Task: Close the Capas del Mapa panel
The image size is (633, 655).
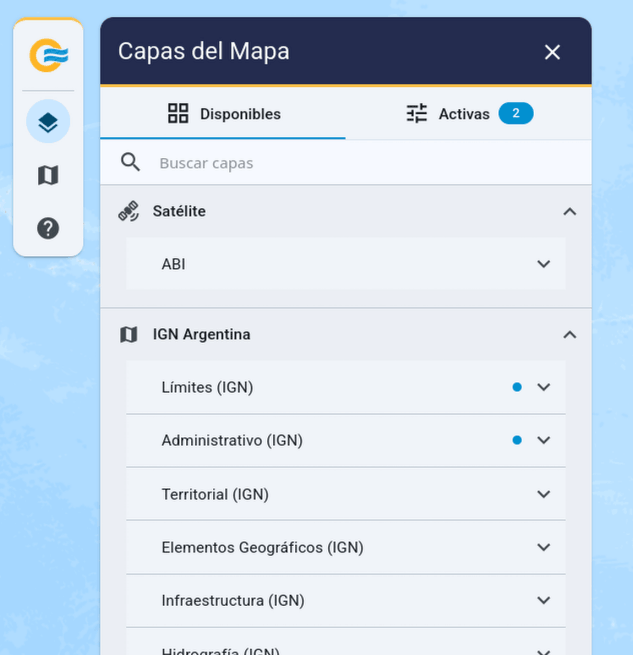Action: [552, 52]
